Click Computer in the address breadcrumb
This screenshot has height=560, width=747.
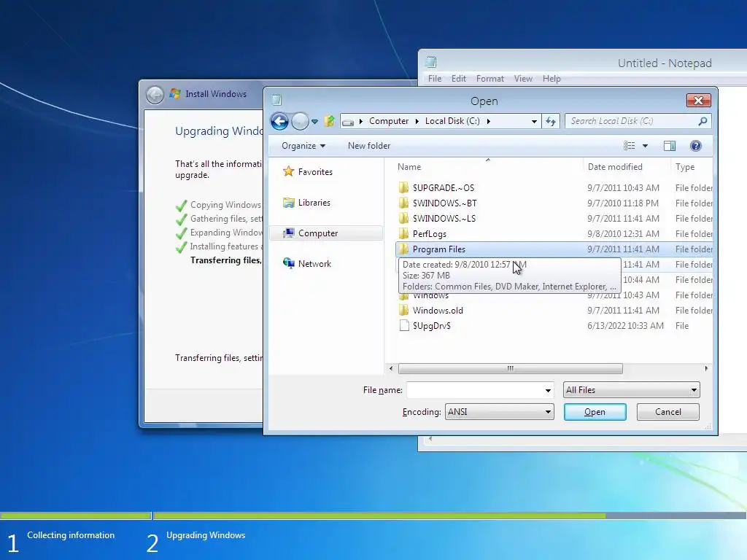point(389,121)
